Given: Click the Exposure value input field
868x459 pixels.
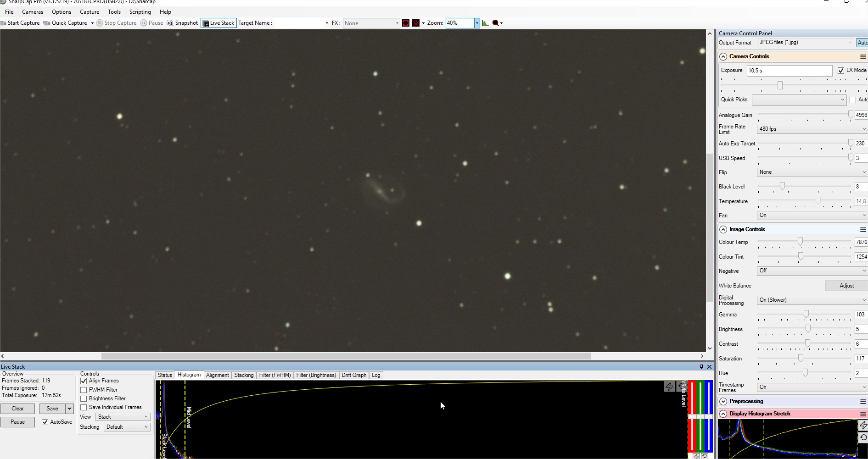Looking at the screenshot, I should pos(790,71).
